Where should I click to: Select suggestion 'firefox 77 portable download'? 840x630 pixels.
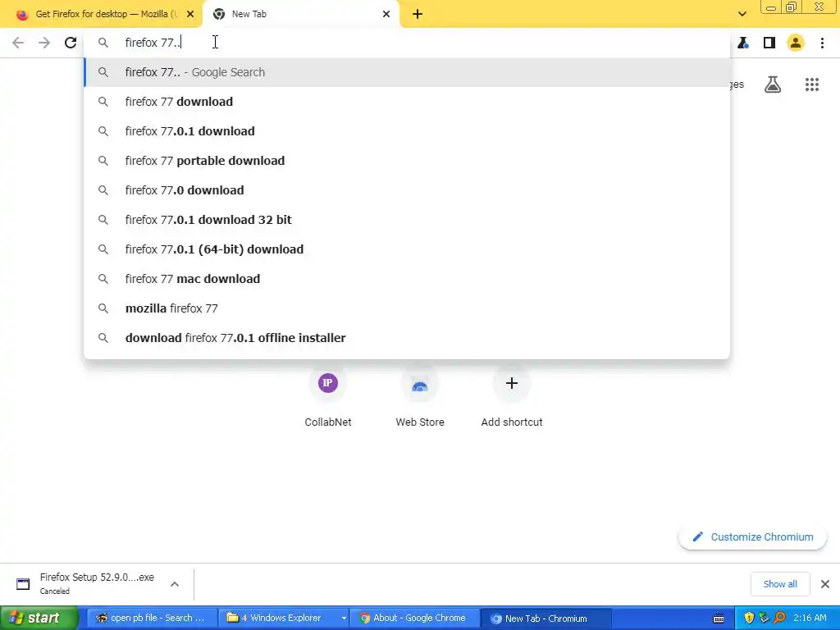tap(407, 161)
